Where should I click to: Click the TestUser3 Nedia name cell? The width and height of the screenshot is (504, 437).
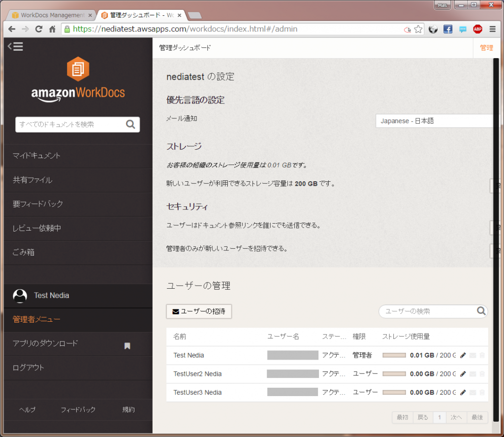tap(197, 393)
